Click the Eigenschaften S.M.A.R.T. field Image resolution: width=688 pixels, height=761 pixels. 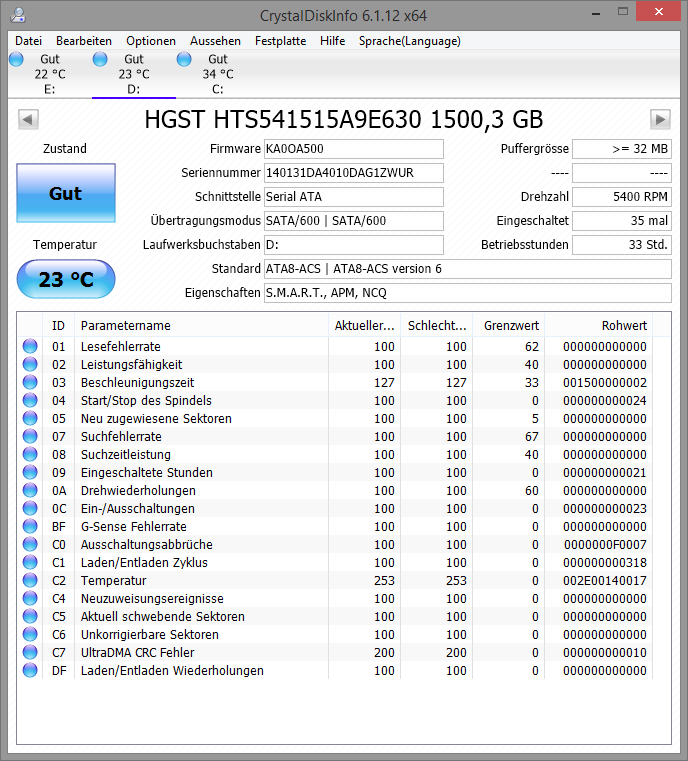click(468, 293)
